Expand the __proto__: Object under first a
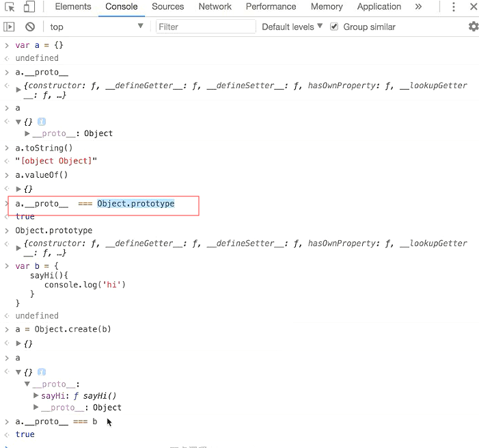Image resolution: width=479 pixels, height=448 pixels. tap(27, 133)
